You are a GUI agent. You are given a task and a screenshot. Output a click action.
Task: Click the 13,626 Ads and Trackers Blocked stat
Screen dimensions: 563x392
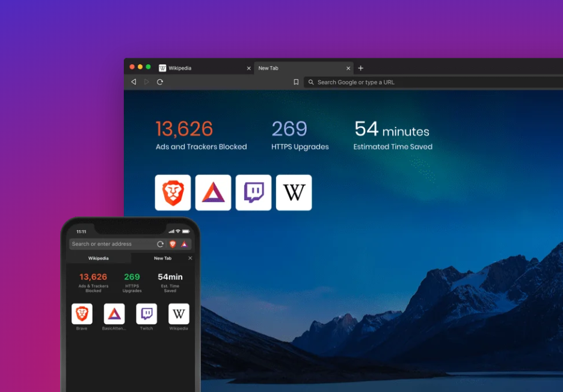pyautogui.click(x=201, y=135)
